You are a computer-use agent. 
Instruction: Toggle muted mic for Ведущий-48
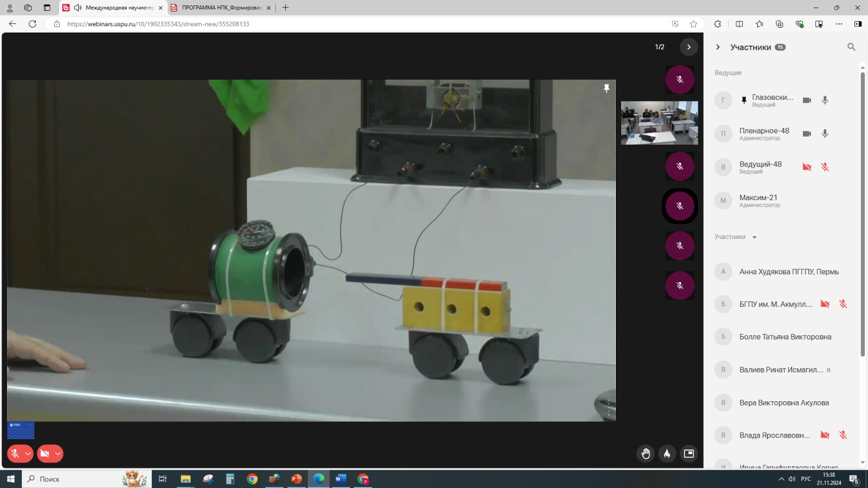point(825,167)
